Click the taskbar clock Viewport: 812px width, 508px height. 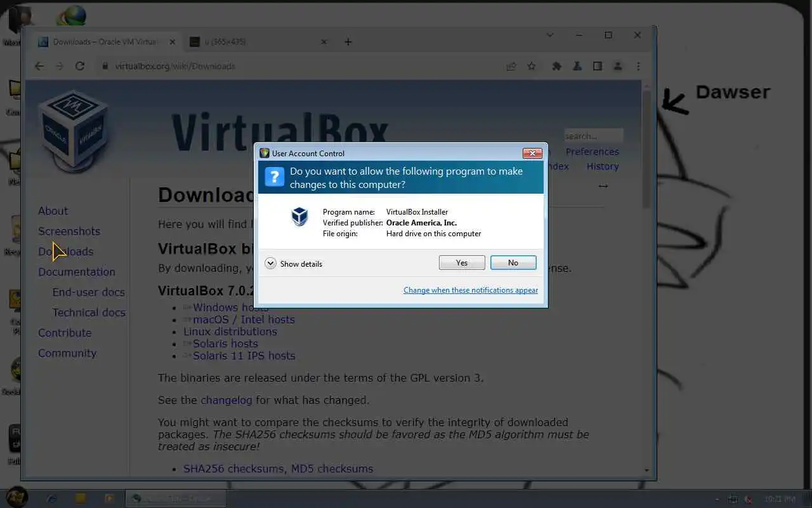780,499
